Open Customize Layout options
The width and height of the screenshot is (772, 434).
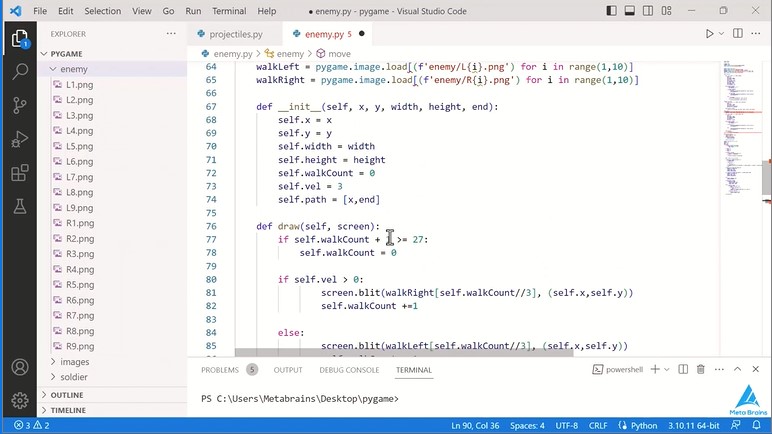(667, 11)
